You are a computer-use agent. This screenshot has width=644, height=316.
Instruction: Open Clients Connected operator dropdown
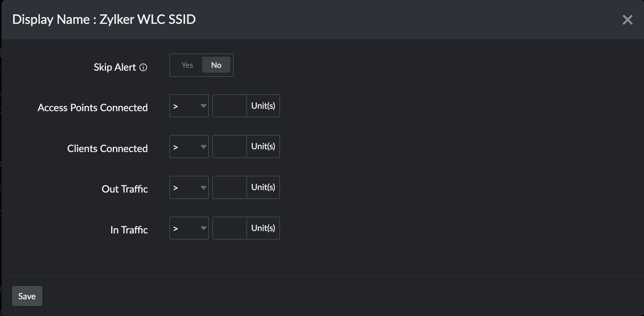[189, 146]
